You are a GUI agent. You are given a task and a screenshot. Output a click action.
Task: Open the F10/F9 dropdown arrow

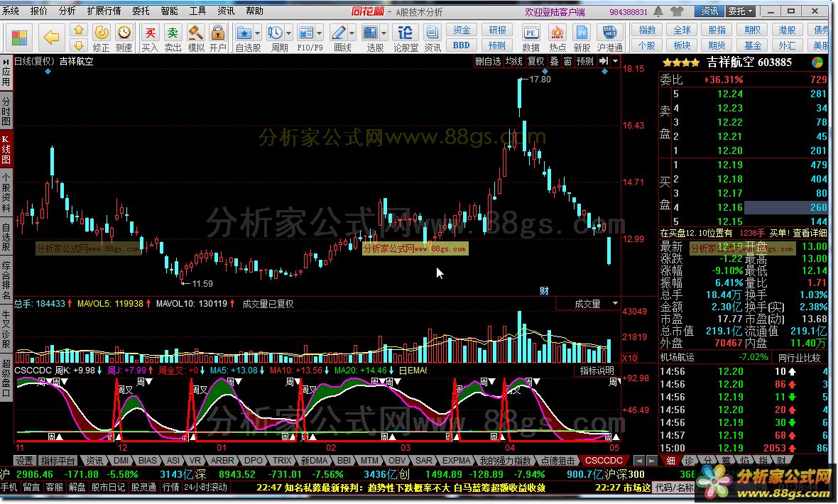pos(320,33)
